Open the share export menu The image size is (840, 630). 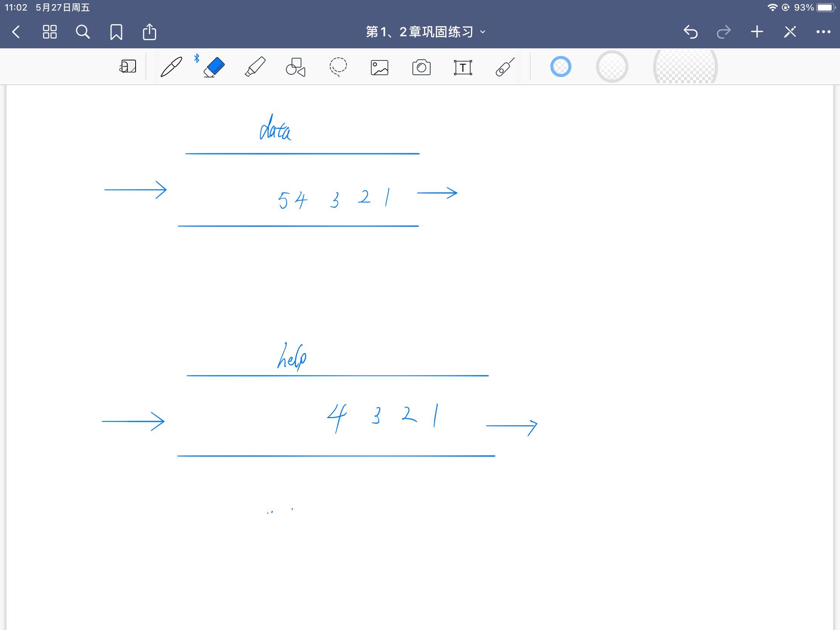tap(150, 31)
